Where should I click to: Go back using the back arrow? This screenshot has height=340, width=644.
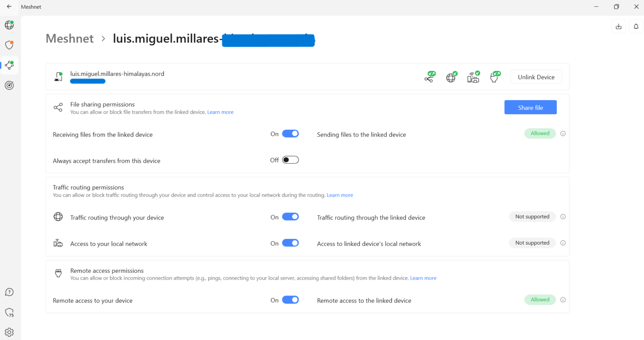click(x=9, y=7)
